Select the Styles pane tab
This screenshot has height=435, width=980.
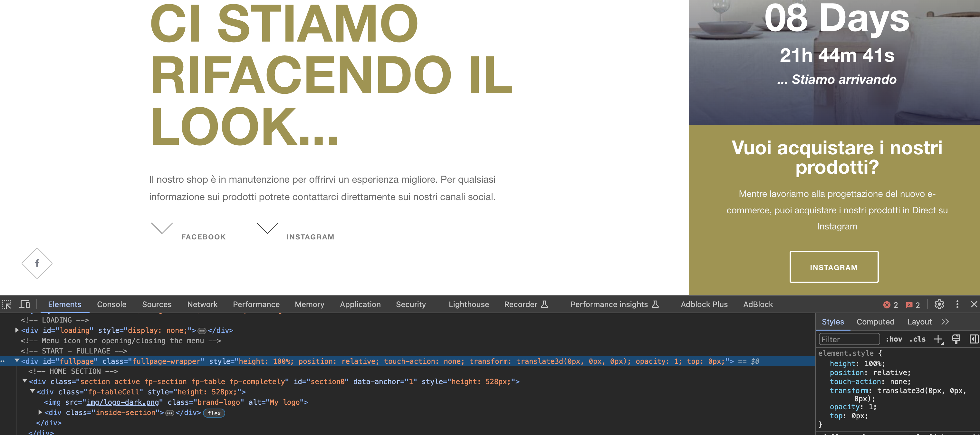832,322
